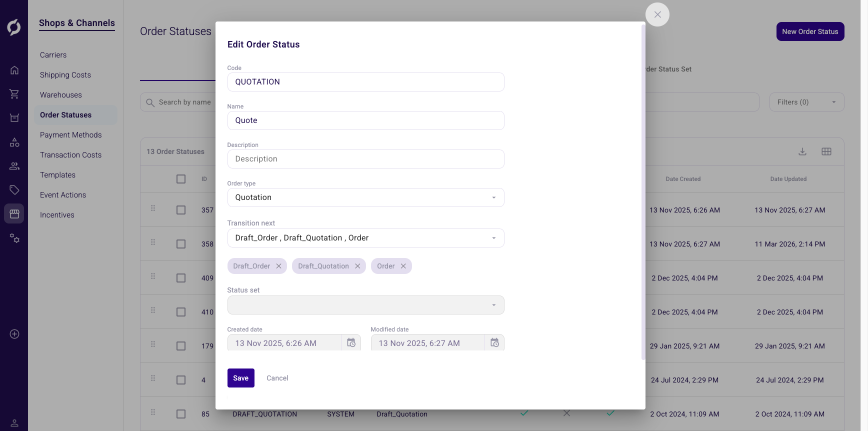868x431 pixels.
Task: Click the drag handle for row 409
Action: click(153, 276)
